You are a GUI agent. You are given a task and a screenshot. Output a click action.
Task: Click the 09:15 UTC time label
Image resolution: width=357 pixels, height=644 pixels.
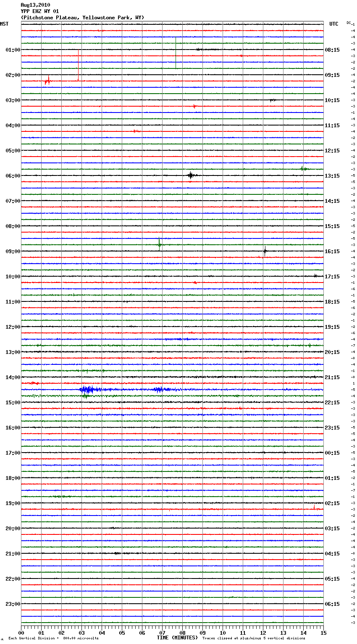[332, 75]
